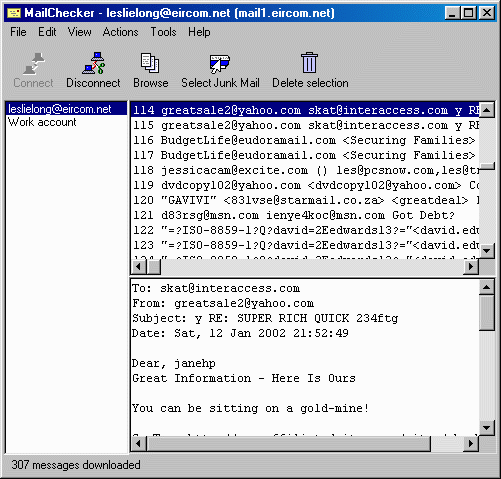Select message 117 from BudgetLife@eudoramail.com
501x479 pixels.
coord(305,155)
